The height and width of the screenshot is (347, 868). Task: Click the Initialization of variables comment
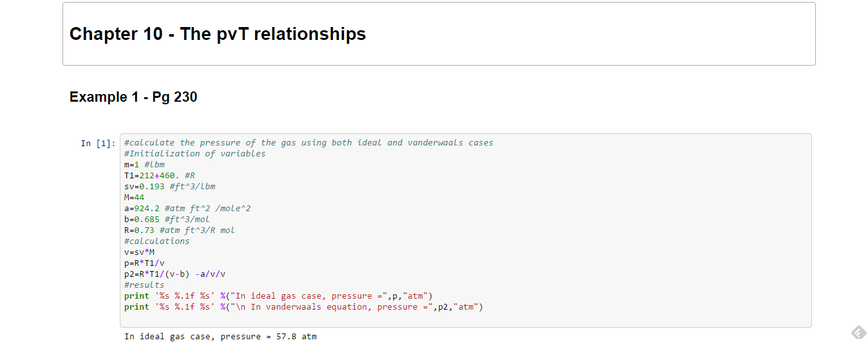[194, 154]
